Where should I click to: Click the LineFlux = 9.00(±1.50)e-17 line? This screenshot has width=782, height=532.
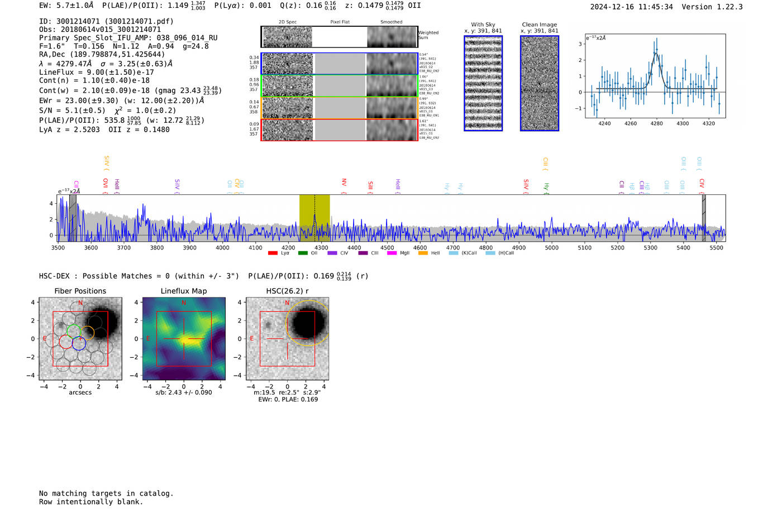tap(97, 73)
